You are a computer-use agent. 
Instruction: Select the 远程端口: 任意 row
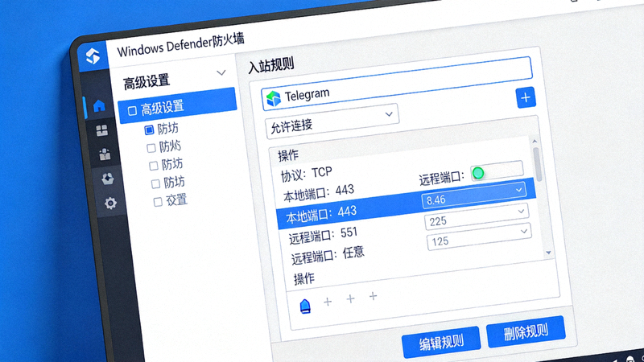pos(328,255)
